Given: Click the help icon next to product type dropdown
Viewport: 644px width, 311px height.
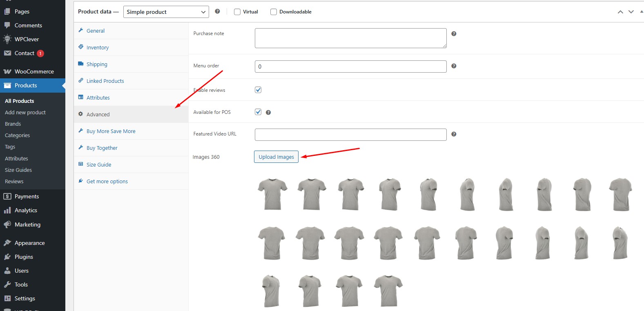Looking at the screenshot, I should [217, 11].
